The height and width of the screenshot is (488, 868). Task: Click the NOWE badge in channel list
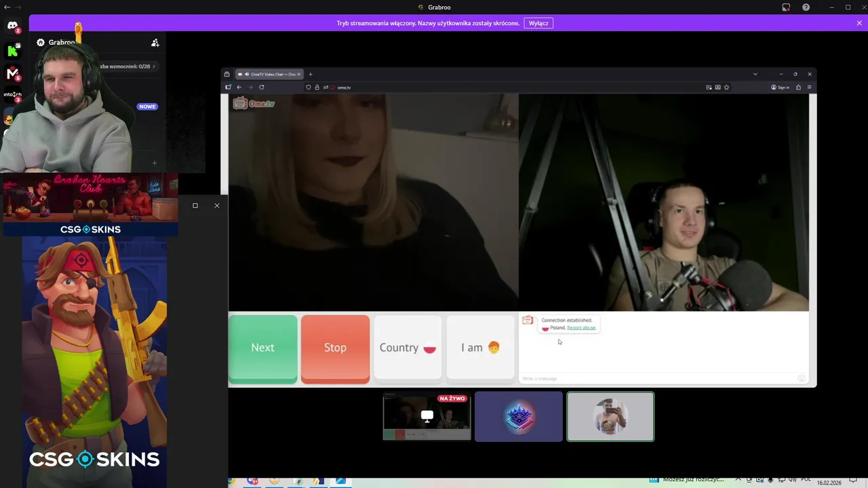click(147, 106)
